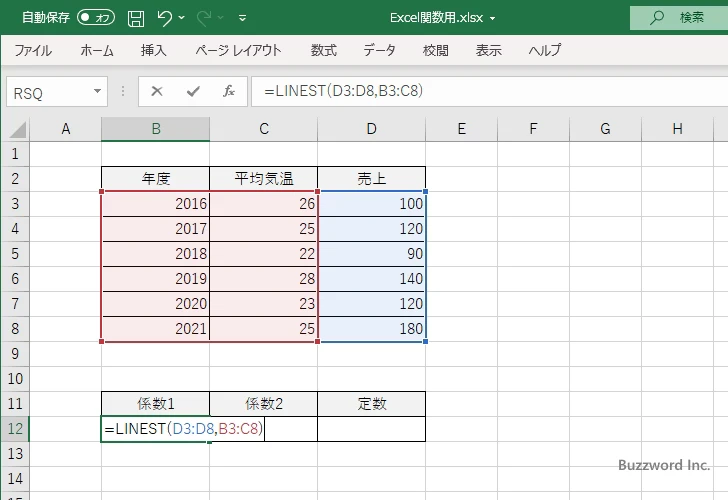This screenshot has height=500, width=728.
Task: Open Insert Function fx icon
Action: point(228,91)
